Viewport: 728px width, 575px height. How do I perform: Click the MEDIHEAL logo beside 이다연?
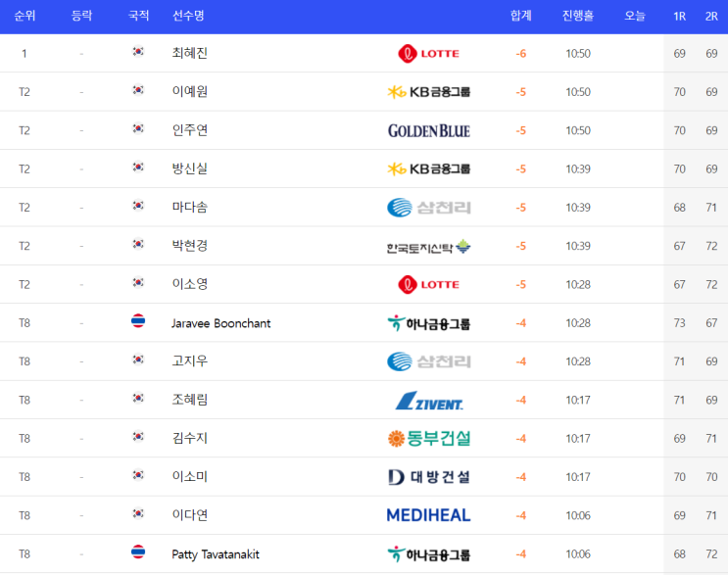428,515
